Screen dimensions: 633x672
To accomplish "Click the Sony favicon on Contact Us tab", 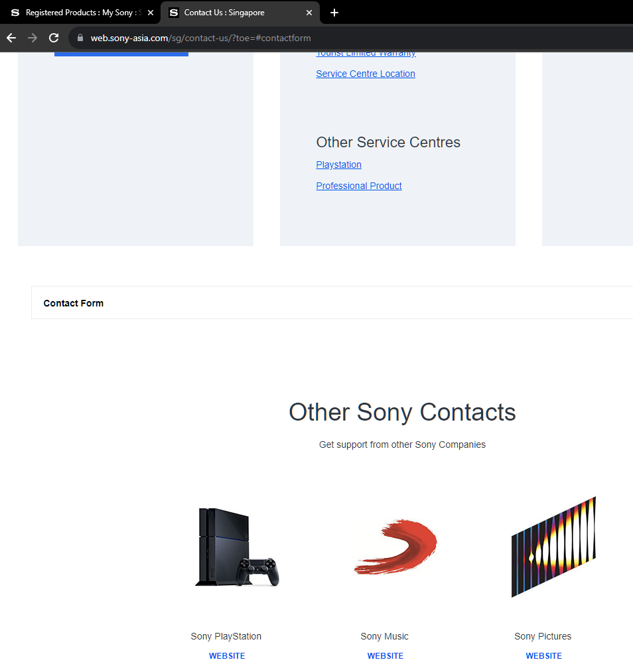I will click(x=174, y=13).
